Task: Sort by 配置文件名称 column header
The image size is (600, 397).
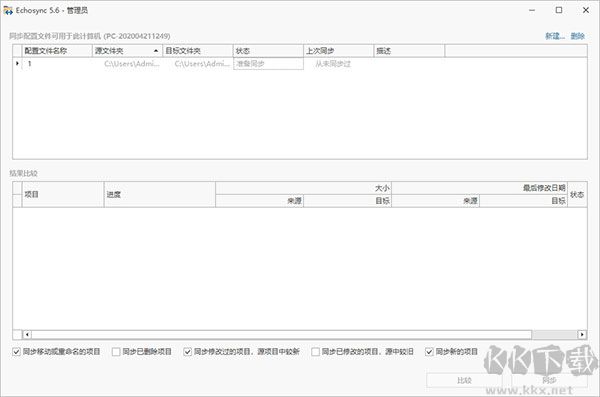Action: pos(57,51)
